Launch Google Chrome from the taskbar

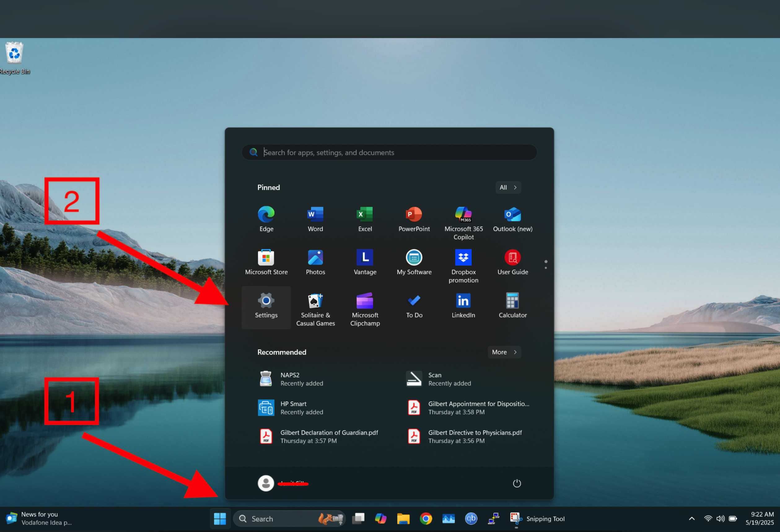coord(426,519)
